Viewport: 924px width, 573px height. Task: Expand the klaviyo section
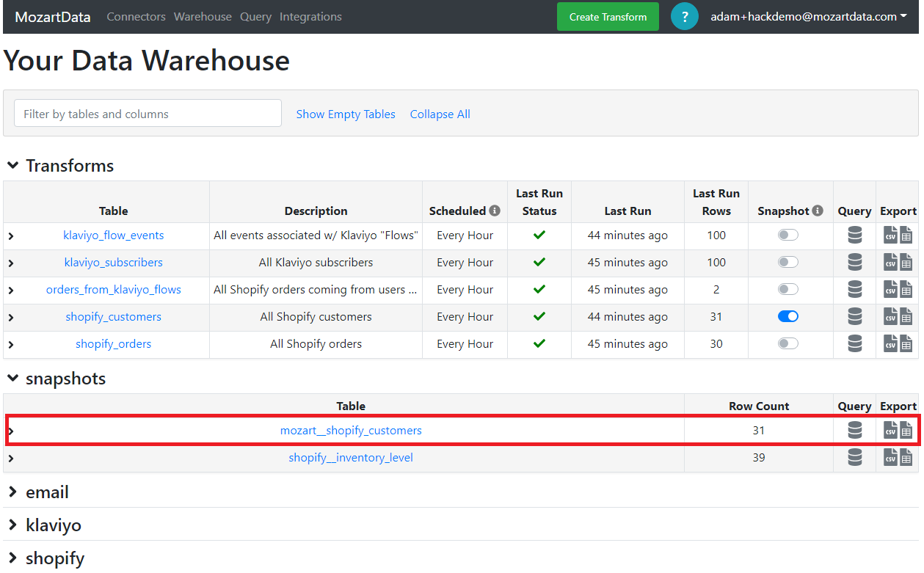click(13, 525)
